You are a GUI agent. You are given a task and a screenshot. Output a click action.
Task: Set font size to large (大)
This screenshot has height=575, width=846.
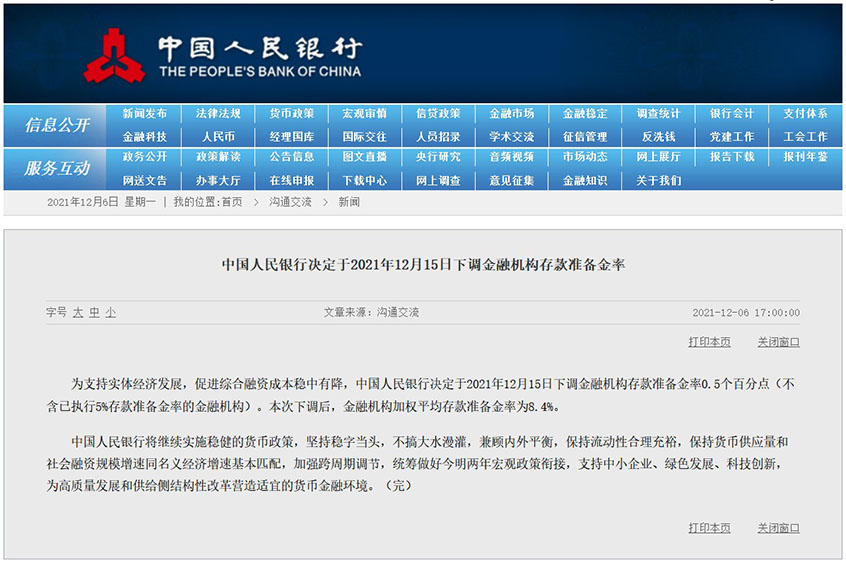click(x=78, y=312)
